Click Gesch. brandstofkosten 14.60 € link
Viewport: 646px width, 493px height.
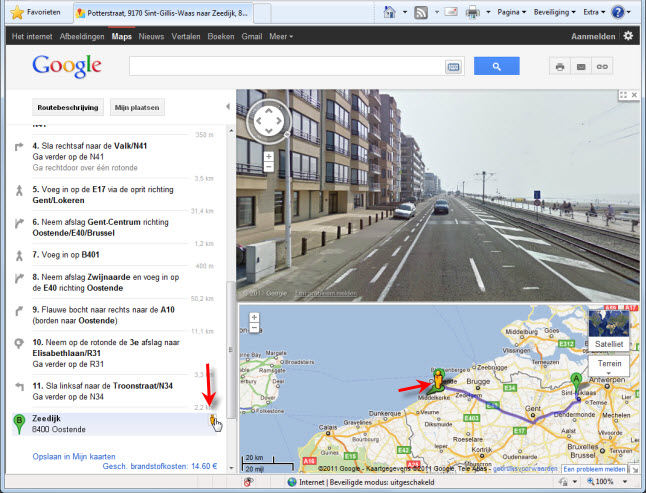point(159,466)
